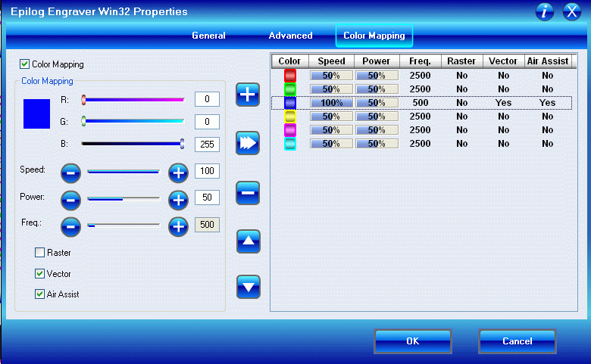Move selected color down with down arrow

tap(249, 287)
